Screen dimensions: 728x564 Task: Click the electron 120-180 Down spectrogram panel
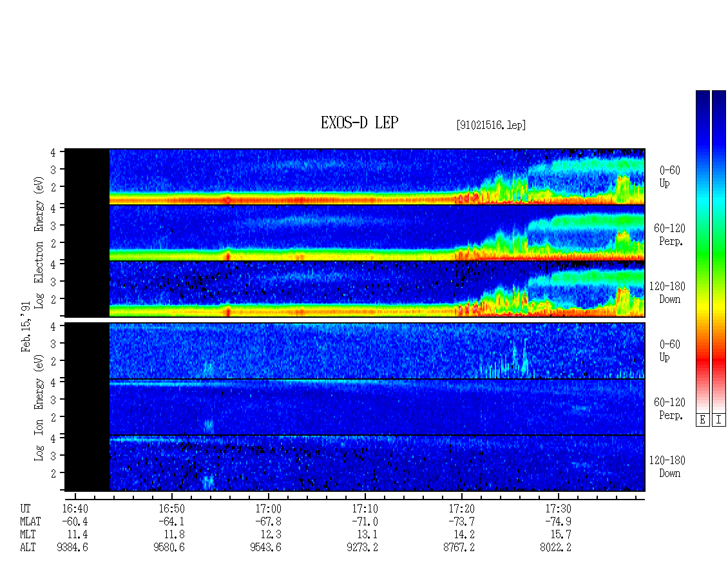tap(355, 289)
